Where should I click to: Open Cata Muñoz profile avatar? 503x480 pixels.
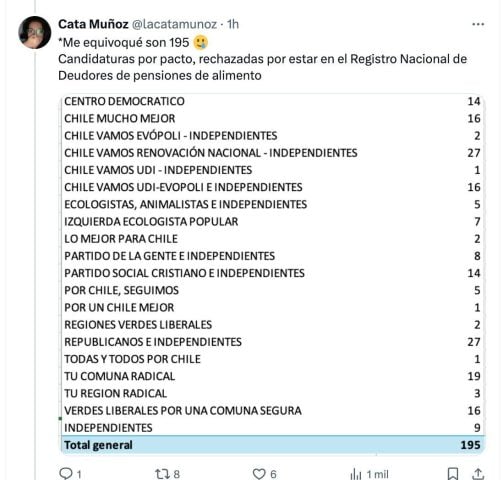pos(35,32)
